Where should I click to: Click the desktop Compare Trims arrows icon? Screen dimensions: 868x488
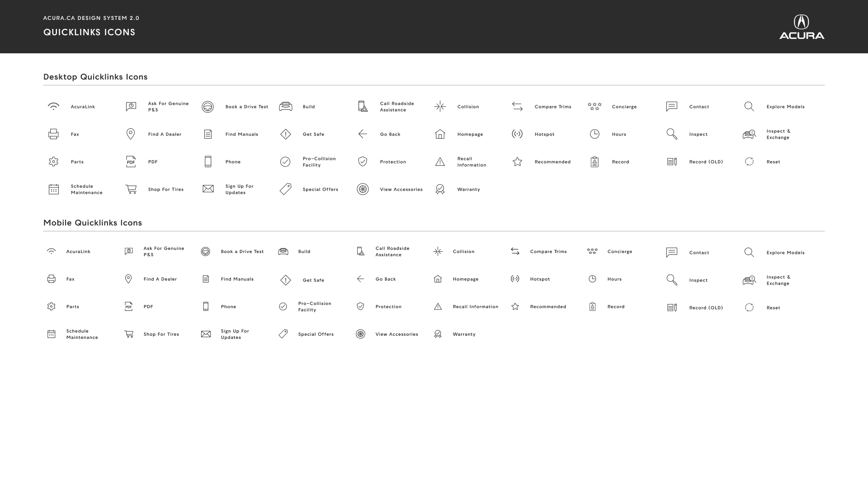point(517,107)
